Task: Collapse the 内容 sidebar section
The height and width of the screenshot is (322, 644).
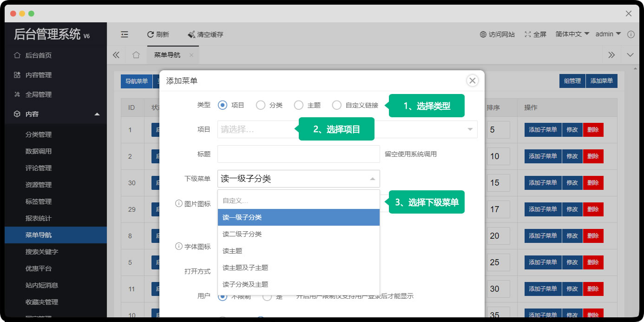Action: pyautogui.click(x=97, y=114)
